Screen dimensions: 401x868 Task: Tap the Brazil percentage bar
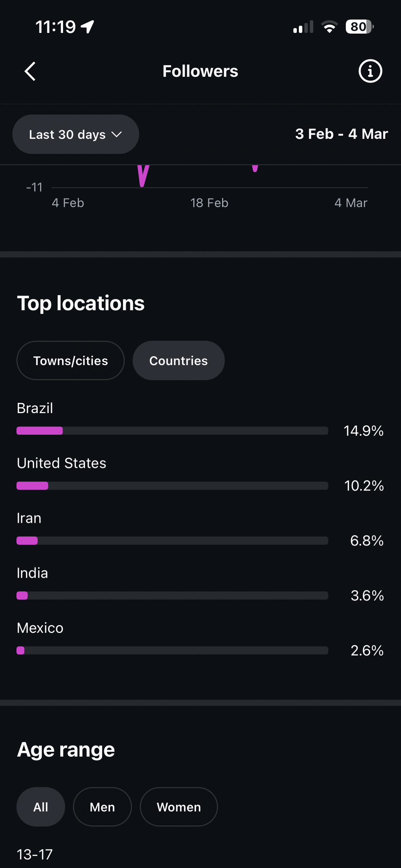point(172,431)
